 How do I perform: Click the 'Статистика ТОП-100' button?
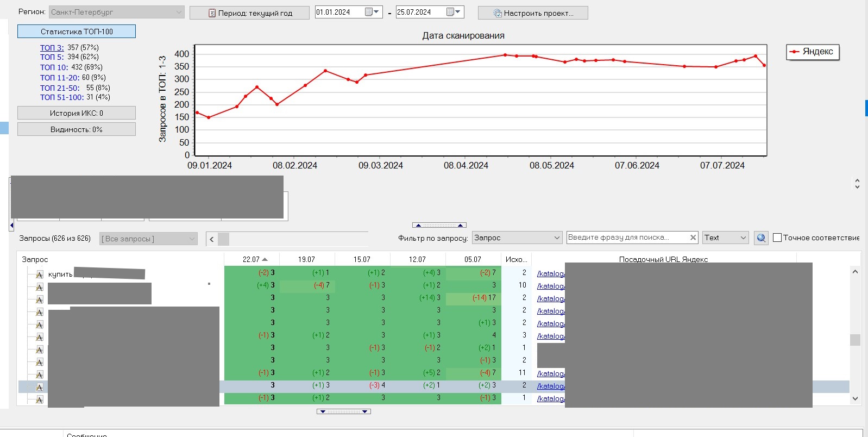[x=77, y=32]
